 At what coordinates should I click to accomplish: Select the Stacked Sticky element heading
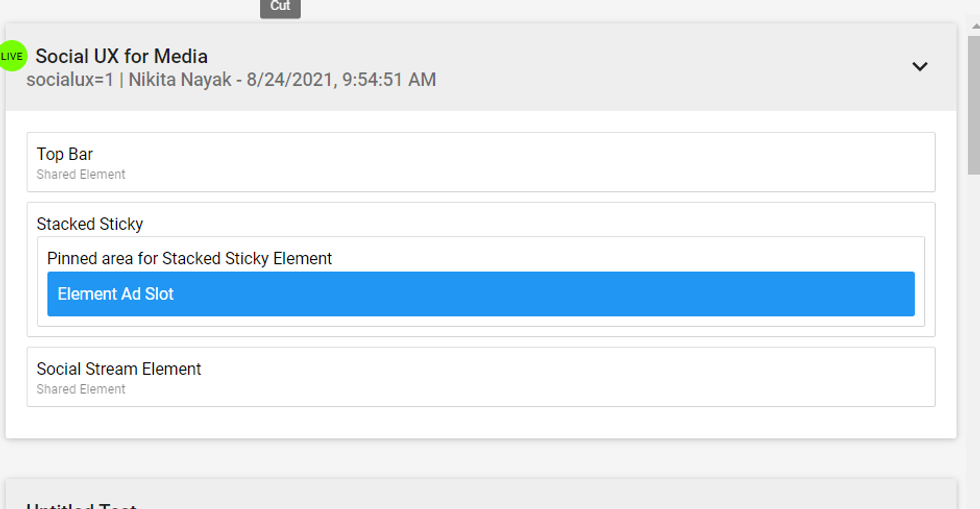90,224
